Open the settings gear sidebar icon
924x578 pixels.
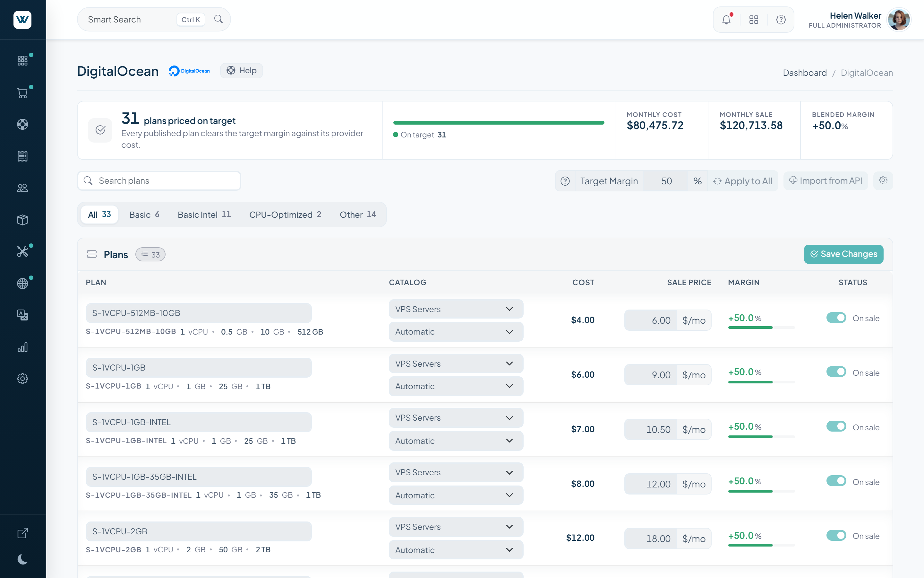(22, 379)
